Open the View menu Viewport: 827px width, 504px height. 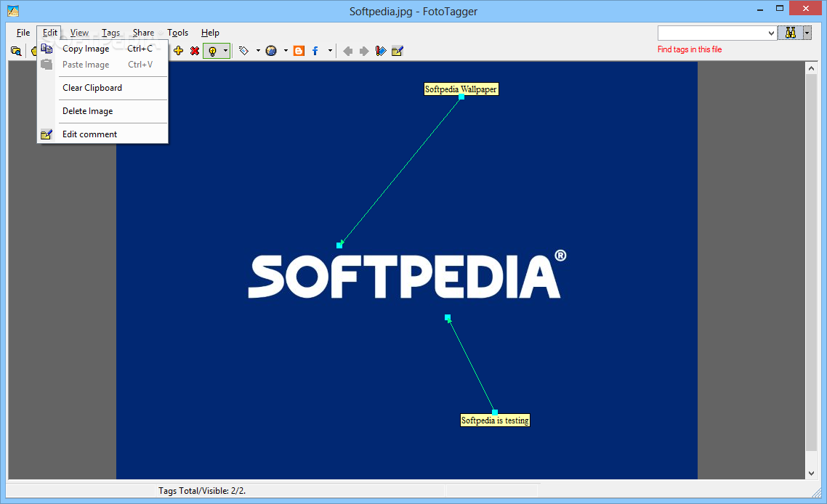click(x=79, y=33)
